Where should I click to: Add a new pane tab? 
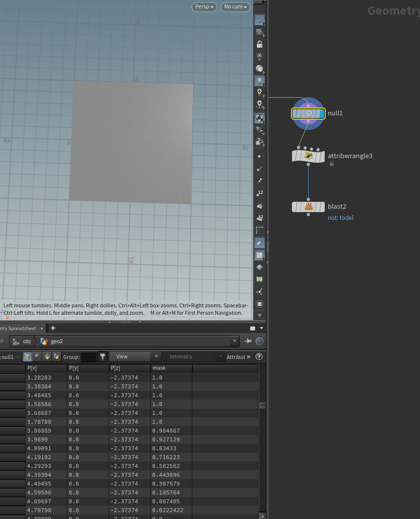(x=53, y=328)
